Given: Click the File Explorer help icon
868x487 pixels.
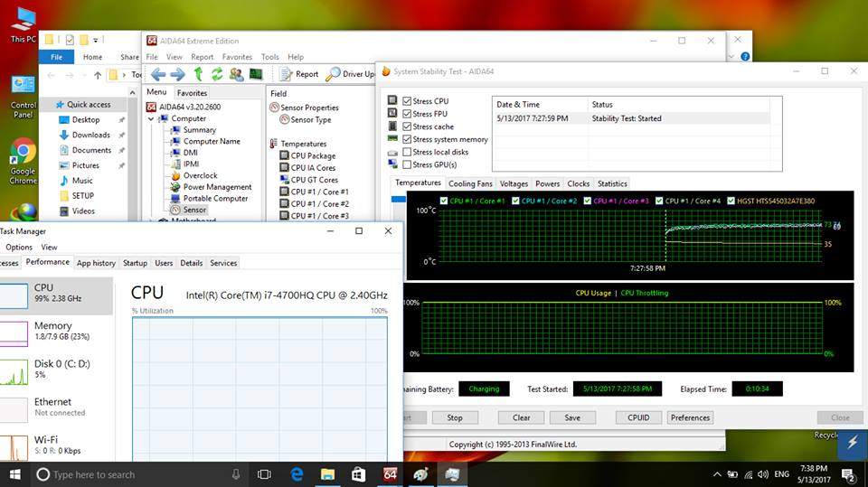Looking at the screenshot, I should 745,56.
